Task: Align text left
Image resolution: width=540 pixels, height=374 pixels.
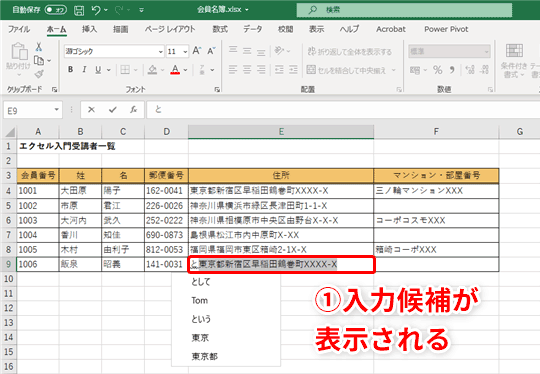Action: pyautogui.click(x=233, y=70)
